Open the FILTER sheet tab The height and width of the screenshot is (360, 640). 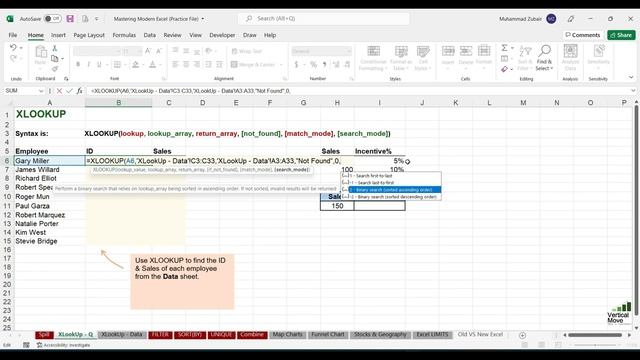pos(160,335)
